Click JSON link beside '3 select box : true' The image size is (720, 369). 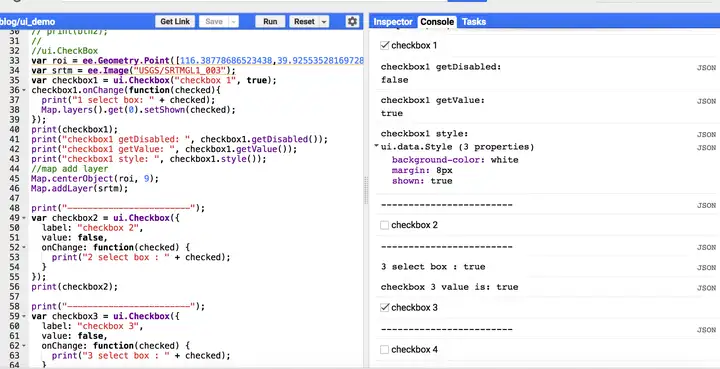point(706,268)
